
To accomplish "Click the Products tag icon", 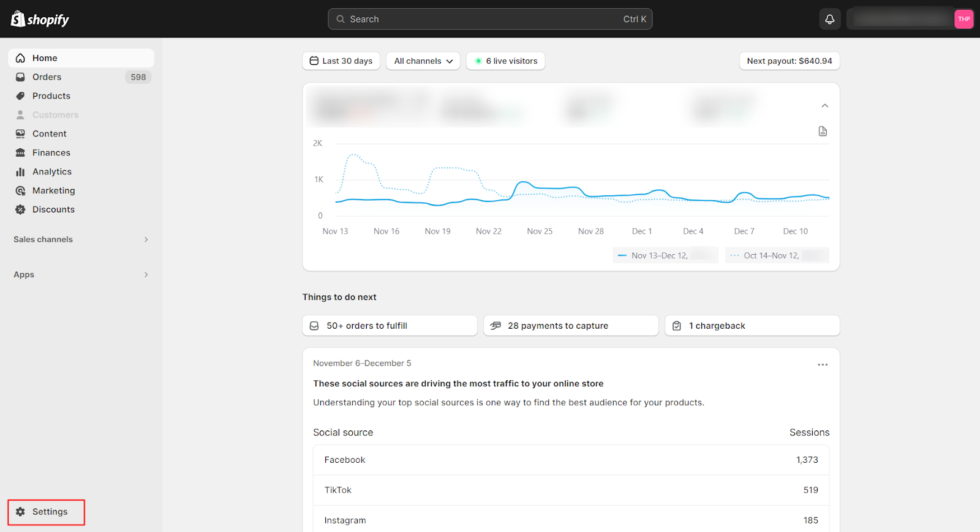I will coord(20,96).
